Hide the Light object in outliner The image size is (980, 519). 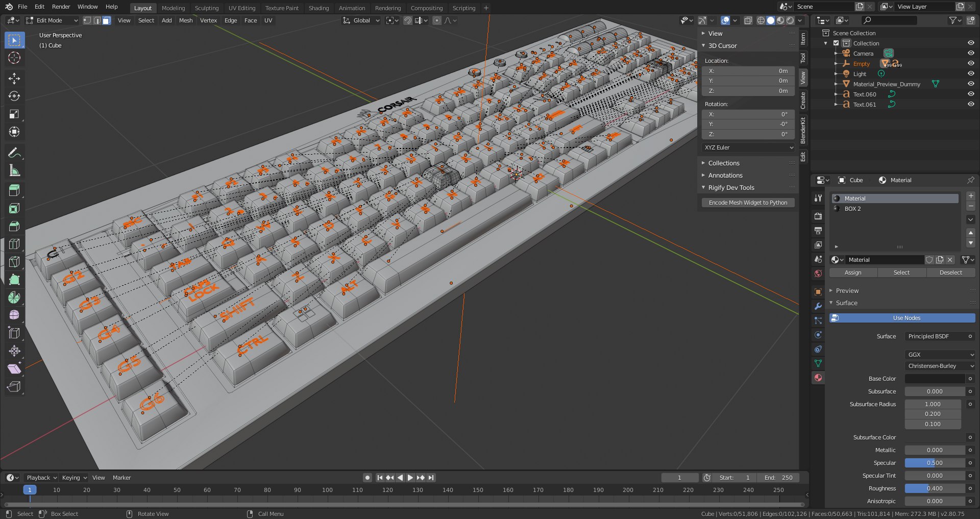click(971, 73)
